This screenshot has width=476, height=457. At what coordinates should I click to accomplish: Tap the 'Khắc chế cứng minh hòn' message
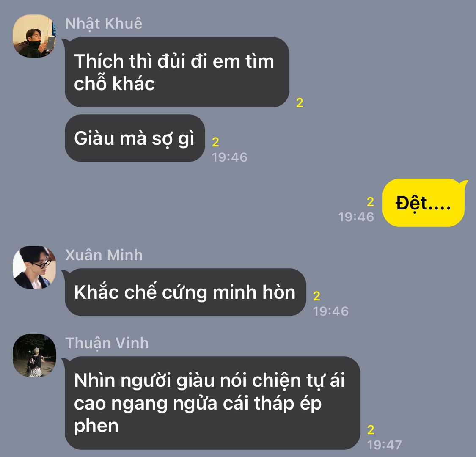coord(185,292)
